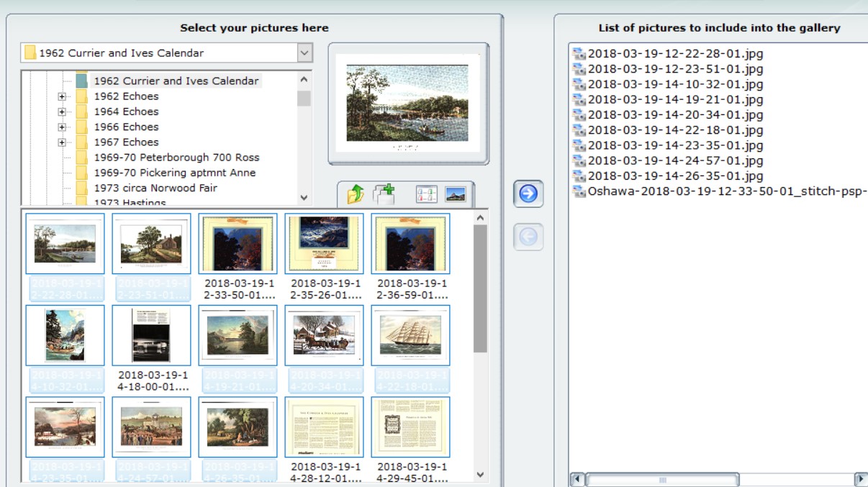Select thumbnail 2018-03-19-12-23-51-01
868x487 pixels.
(151, 243)
